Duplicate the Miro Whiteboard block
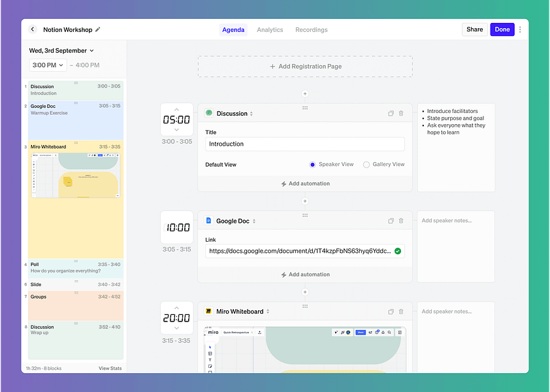 pos(391,312)
